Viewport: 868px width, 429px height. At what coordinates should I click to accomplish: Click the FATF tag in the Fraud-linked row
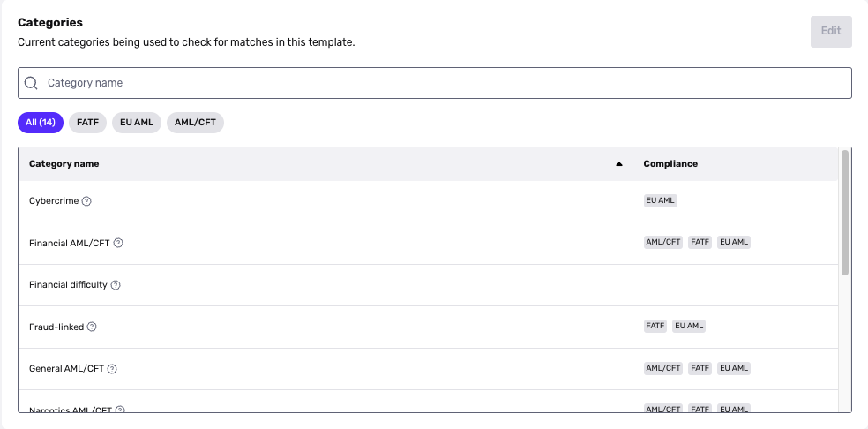click(655, 326)
